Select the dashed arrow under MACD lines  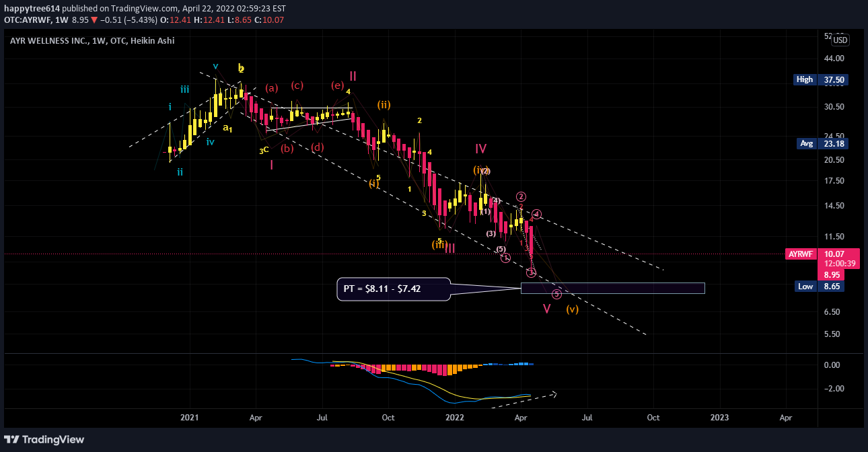[x=524, y=400]
